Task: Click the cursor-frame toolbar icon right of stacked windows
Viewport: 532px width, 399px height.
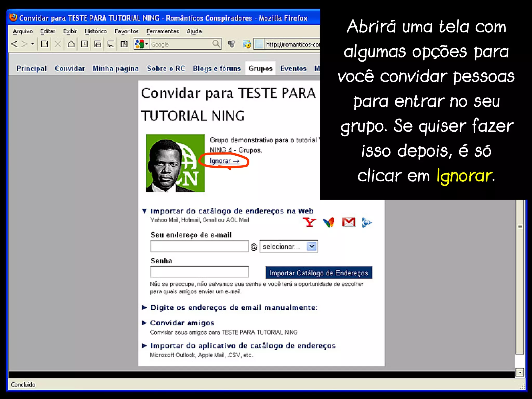Action: pyautogui.click(x=111, y=44)
